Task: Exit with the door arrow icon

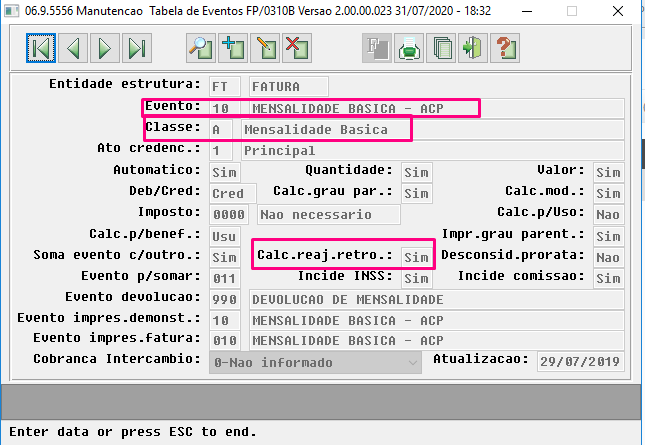Action: point(473,48)
